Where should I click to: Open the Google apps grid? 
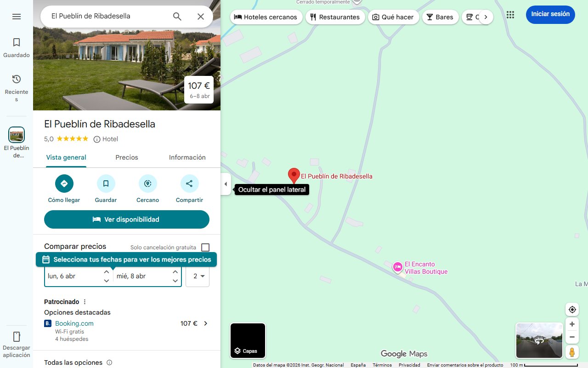pos(510,15)
